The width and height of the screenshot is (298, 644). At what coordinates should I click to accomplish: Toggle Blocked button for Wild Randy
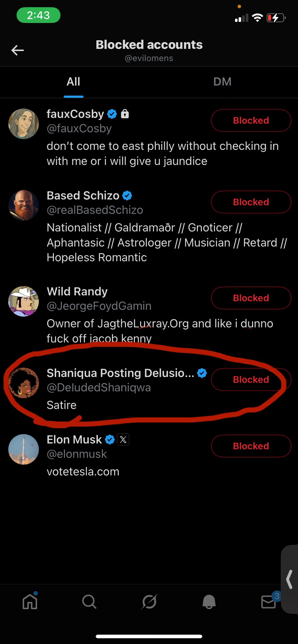(x=251, y=298)
